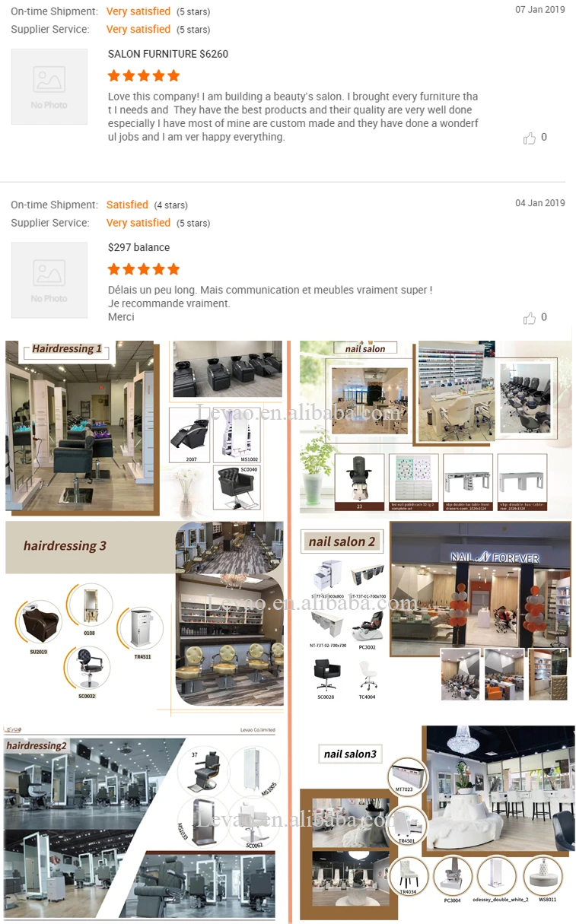Click the thumbs-up icon on SALON FURNITURE review
This screenshot has width=576, height=924.
[x=530, y=138]
